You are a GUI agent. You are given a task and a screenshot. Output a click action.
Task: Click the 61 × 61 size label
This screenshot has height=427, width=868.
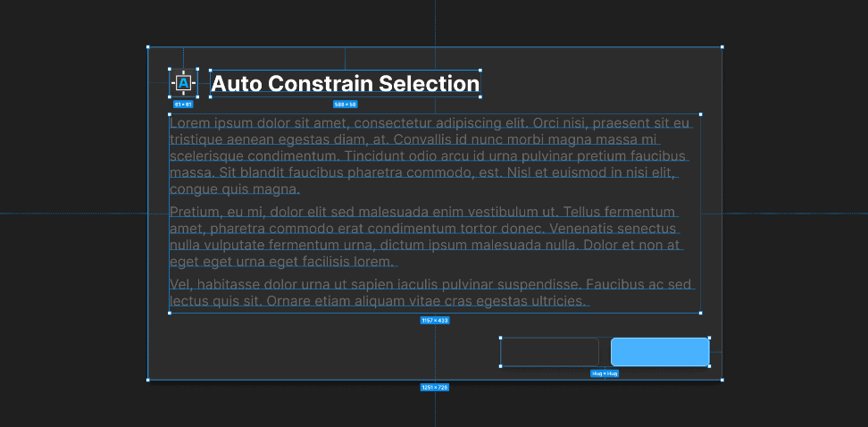coord(183,105)
